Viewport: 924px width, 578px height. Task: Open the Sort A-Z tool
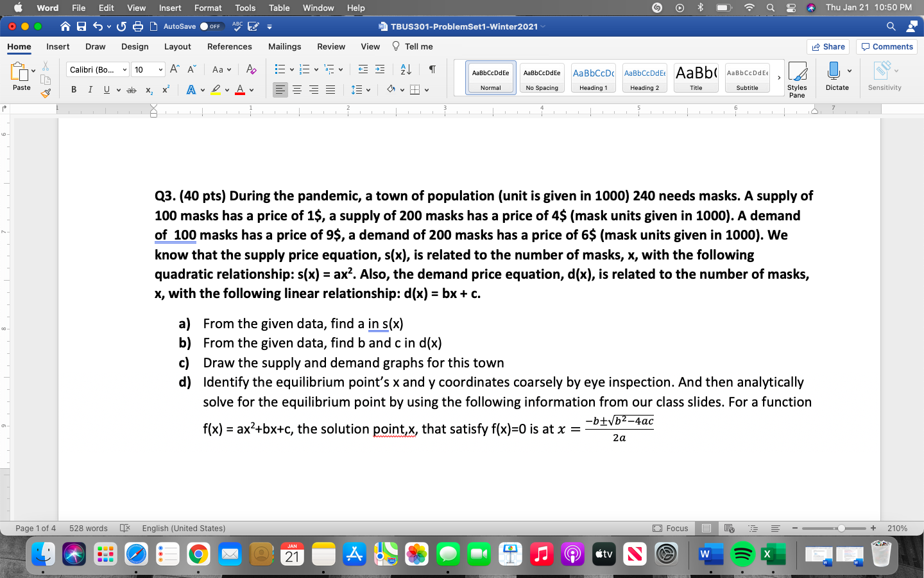(406, 69)
